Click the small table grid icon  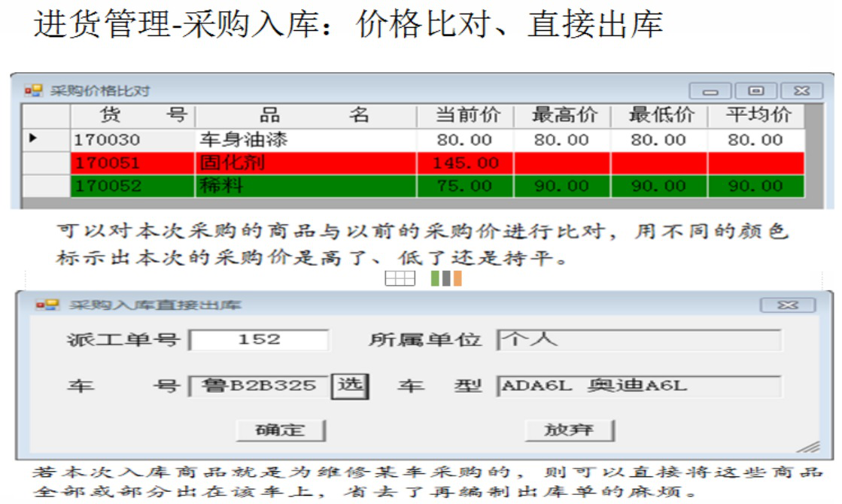[400, 278]
